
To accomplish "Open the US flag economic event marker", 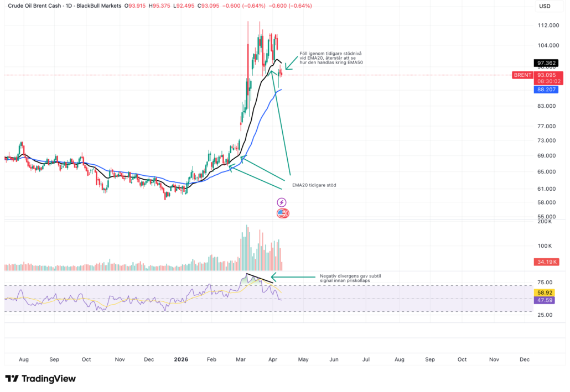I will click(x=282, y=213).
